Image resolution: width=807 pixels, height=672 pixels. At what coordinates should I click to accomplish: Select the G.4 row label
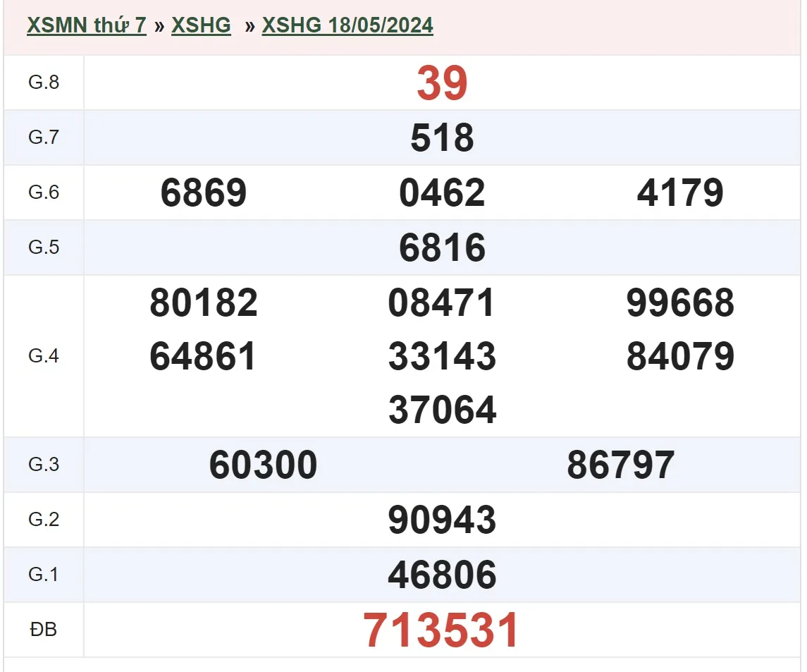pyautogui.click(x=44, y=356)
